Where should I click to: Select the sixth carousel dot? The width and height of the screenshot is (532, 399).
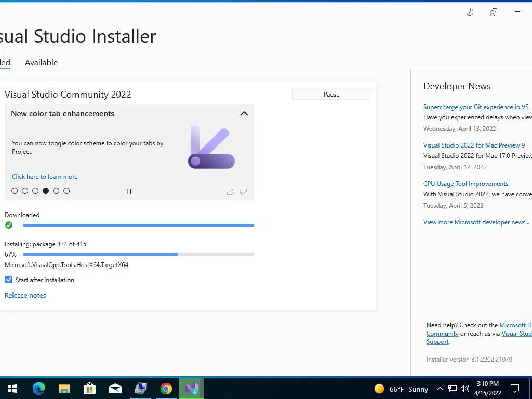[x=66, y=191]
